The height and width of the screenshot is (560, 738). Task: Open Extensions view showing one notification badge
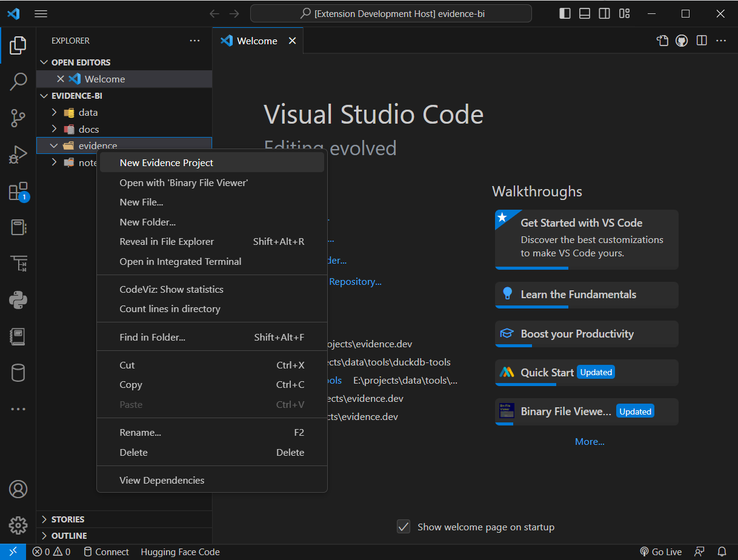[18, 191]
